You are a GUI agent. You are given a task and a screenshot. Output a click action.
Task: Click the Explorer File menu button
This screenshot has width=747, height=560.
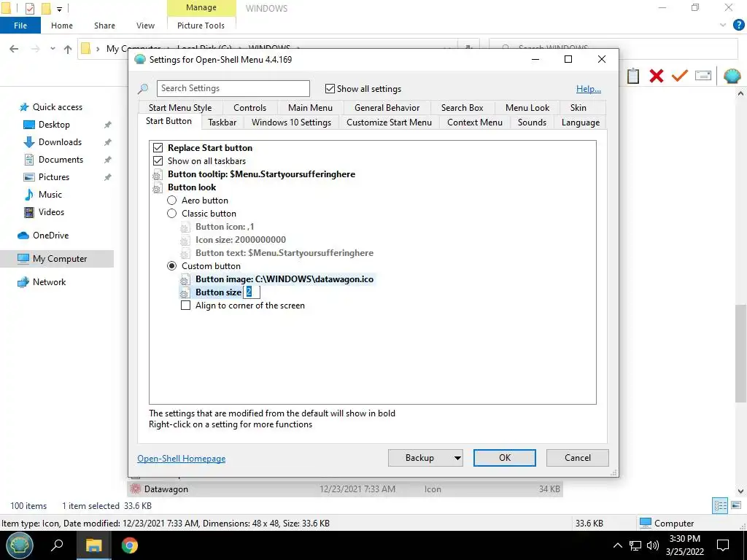click(20, 26)
